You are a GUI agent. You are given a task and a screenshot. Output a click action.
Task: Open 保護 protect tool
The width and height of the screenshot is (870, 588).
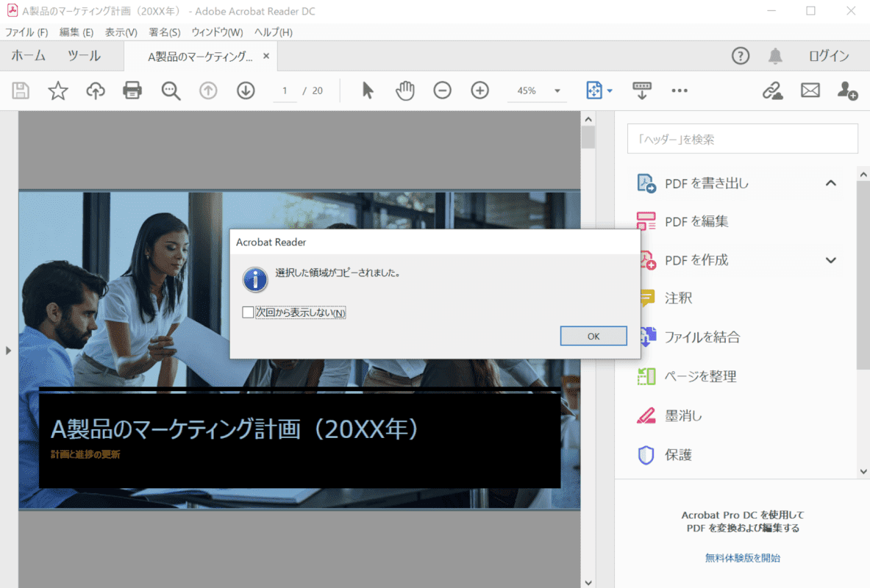coord(665,455)
